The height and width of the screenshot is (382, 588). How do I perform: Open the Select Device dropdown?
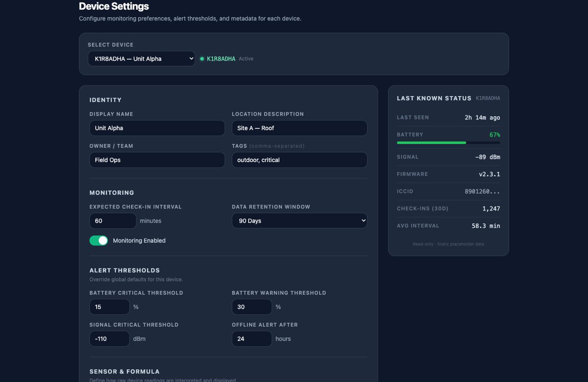(x=142, y=59)
